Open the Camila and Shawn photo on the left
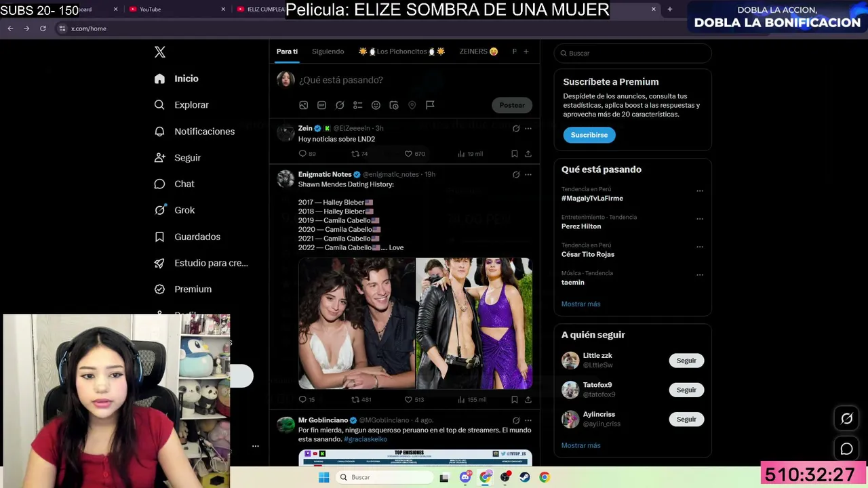The height and width of the screenshot is (488, 868). [357, 323]
